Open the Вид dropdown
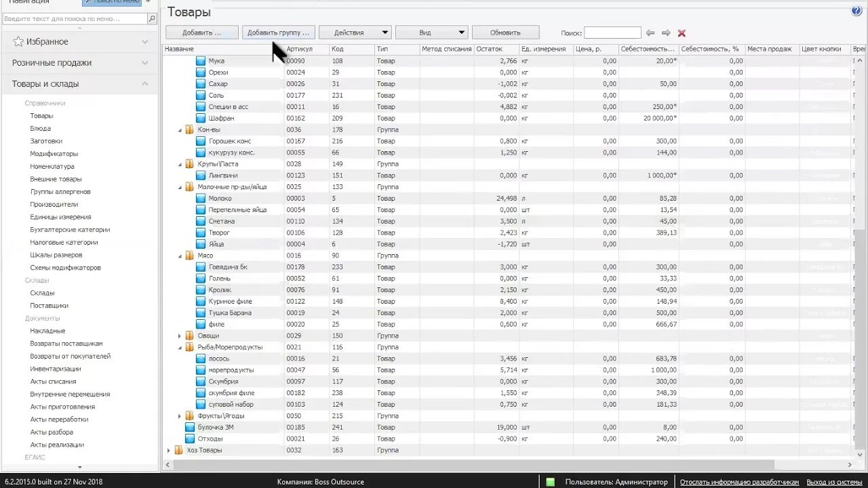The image size is (868, 488). (432, 33)
